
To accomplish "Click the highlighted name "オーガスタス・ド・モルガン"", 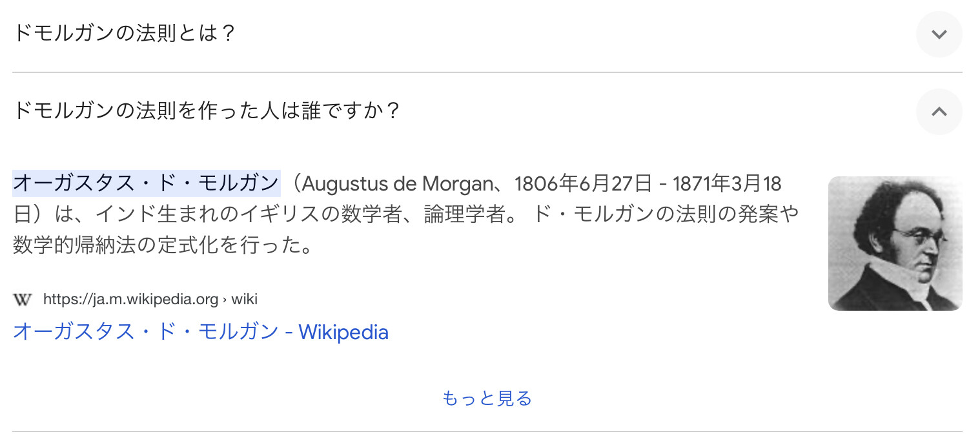I will click(147, 183).
